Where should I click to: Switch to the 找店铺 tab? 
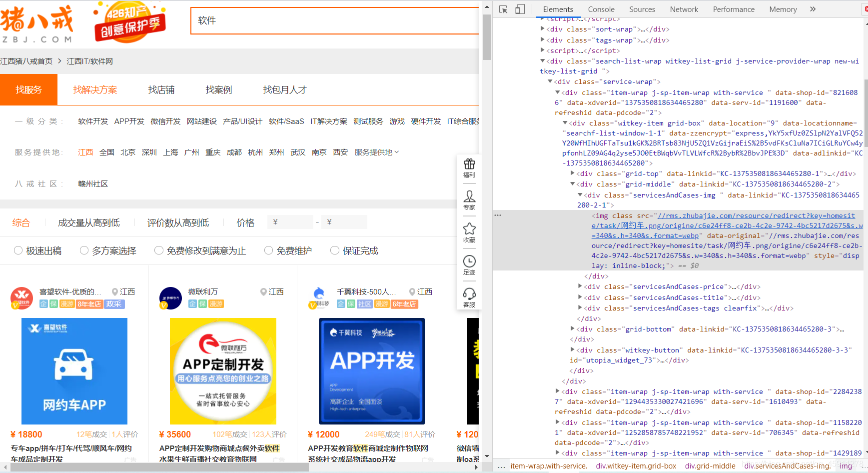pos(161,89)
